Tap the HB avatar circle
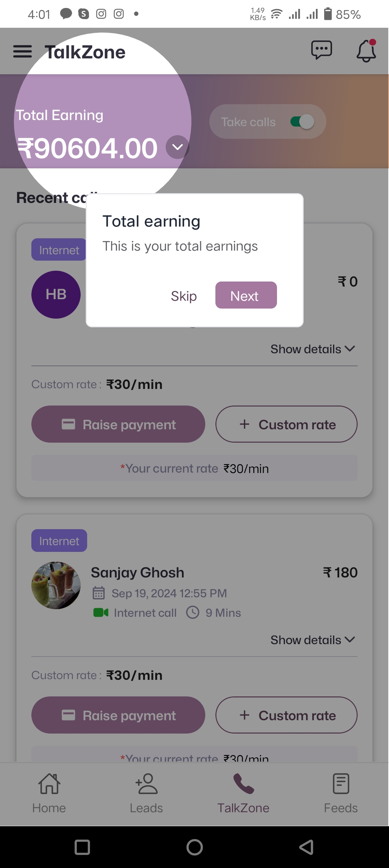This screenshot has height=868, width=389. click(x=56, y=294)
